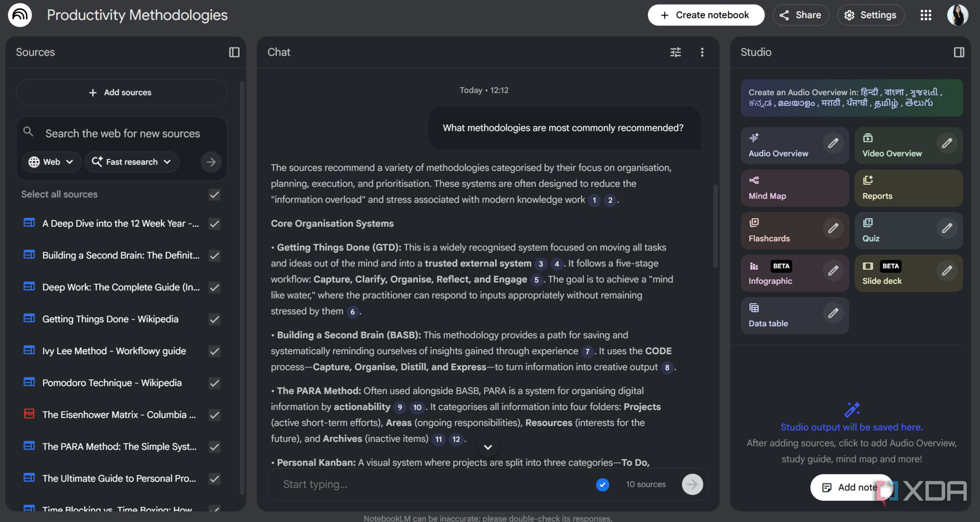
Task: Submit the web source search arrow
Action: (x=211, y=162)
